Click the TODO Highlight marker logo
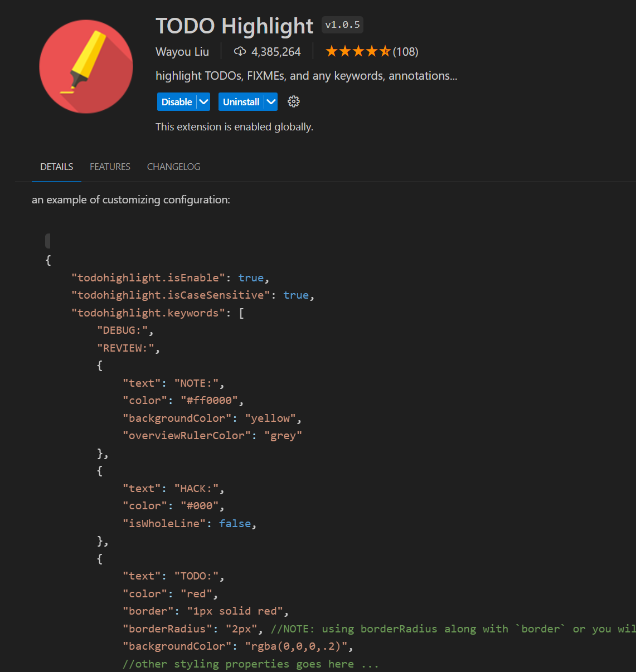The width and height of the screenshot is (636, 672). 86,66
